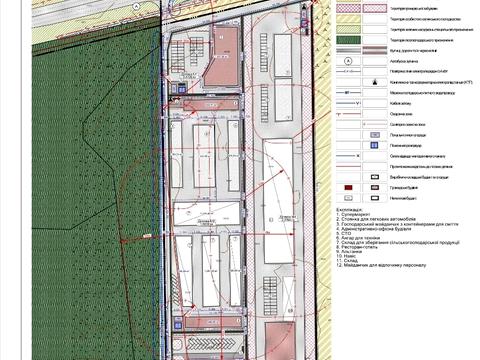The image size is (480, 360).
Task: Click the 'Автобусна зупинка' legend label
Action: 404,61
